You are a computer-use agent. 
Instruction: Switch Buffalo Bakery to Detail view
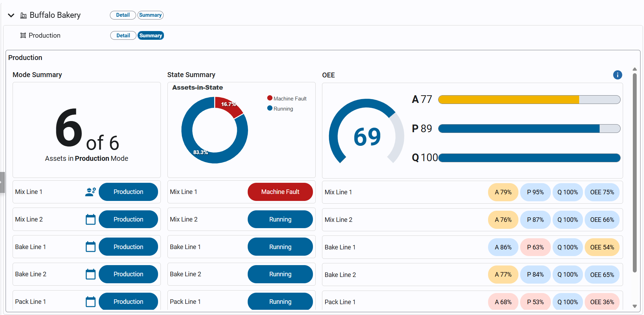pyautogui.click(x=123, y=15)
